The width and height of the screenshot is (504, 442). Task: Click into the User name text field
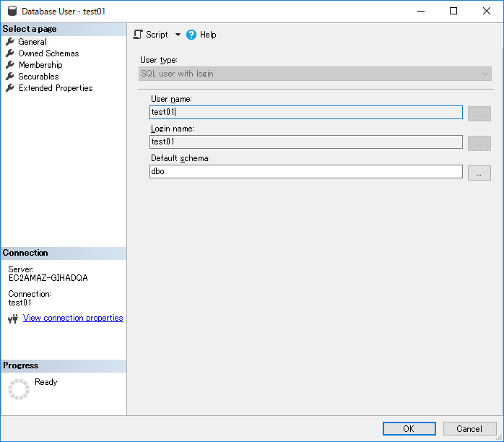pos(305,113)
